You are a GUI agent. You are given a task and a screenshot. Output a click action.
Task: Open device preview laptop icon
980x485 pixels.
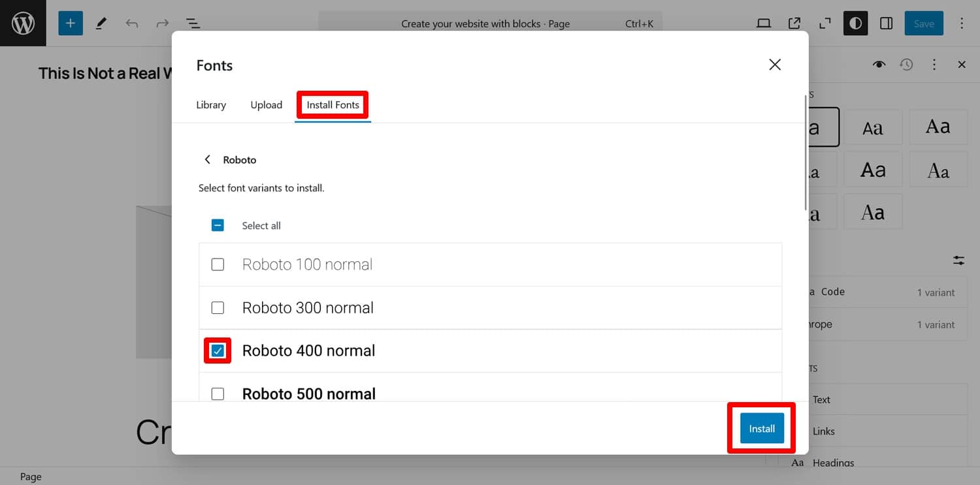[x=764, y=23]
